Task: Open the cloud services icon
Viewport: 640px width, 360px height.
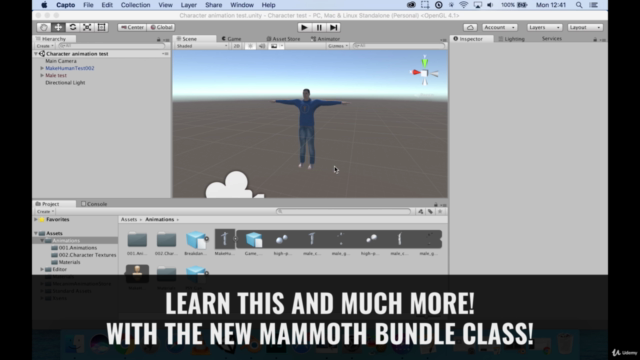Action: click(470, 27)
